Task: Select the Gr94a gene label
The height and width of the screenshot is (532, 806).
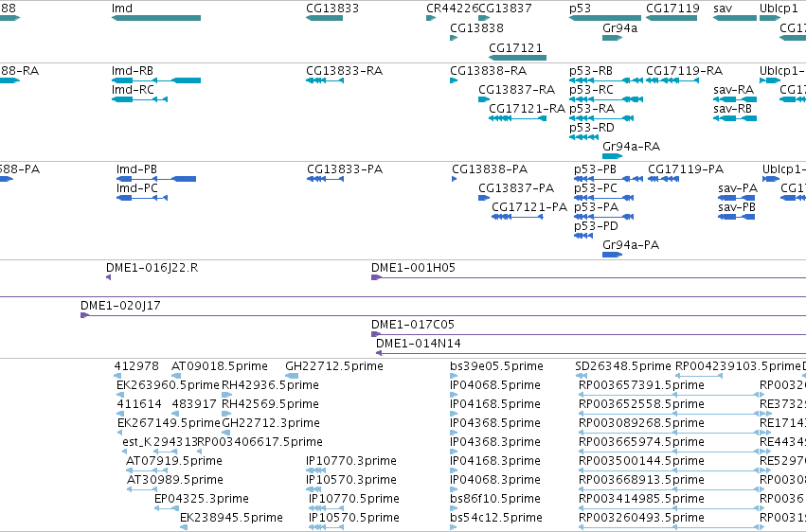Action: coord(620,28)
